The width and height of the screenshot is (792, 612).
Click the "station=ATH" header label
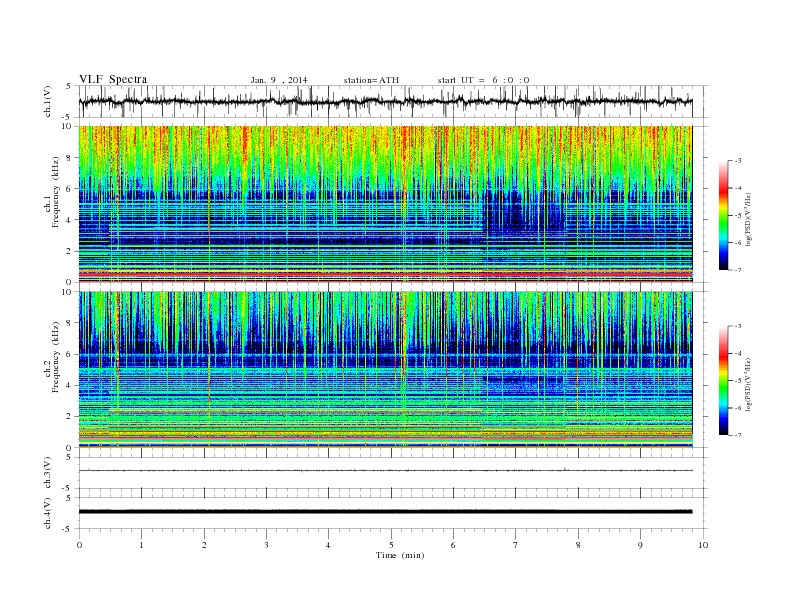(371, 80)
